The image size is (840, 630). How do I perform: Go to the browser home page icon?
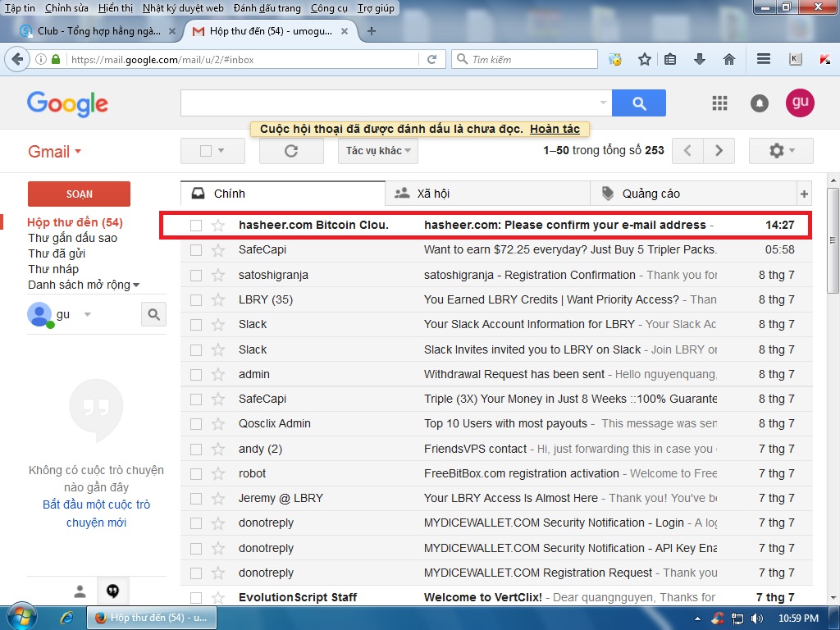(x=729, y=59)
